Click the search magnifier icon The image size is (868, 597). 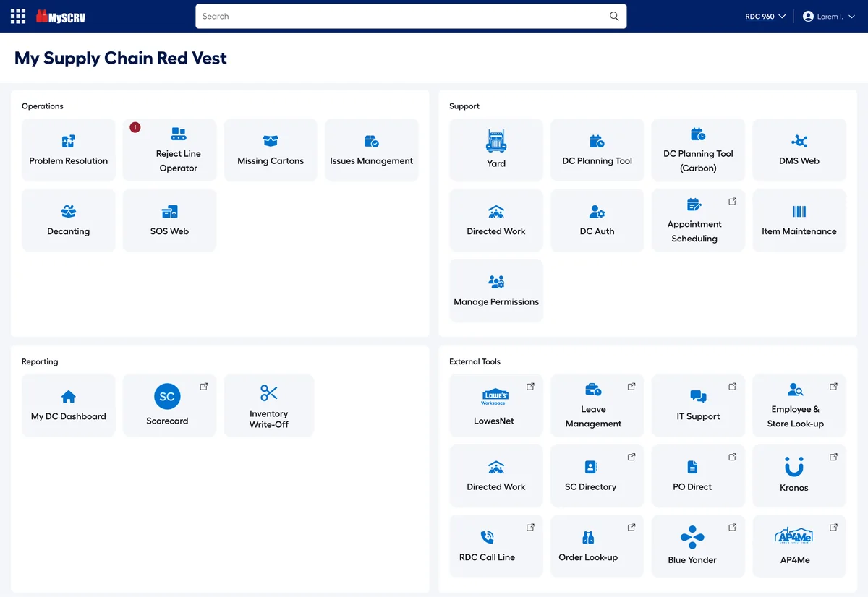[614, 16]
